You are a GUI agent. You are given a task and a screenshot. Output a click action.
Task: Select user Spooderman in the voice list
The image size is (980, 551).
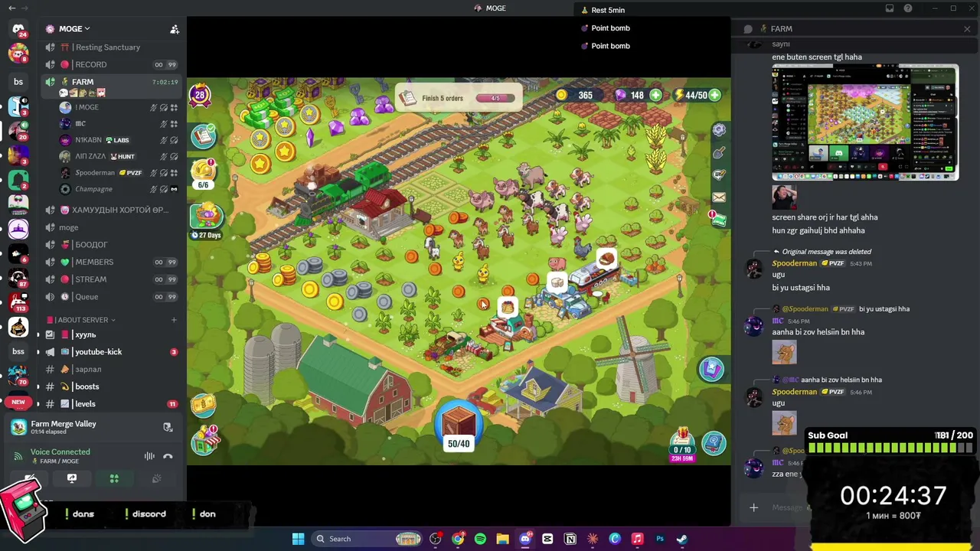tap(119, 173)
